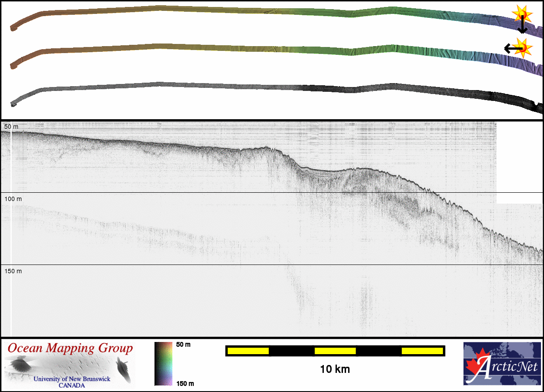
Task: Click the white vertical line at profile left
Action: (x=11, y=231)
